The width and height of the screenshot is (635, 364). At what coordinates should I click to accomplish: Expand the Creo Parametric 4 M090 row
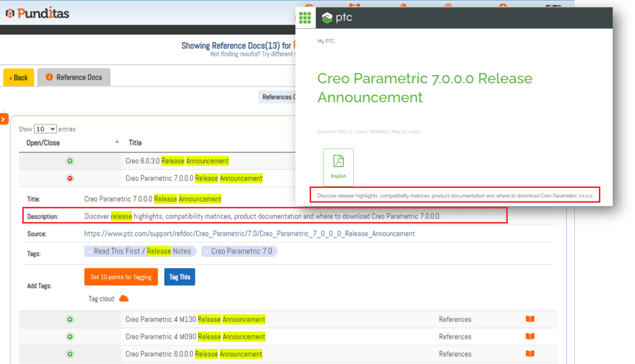pos(70,337)
